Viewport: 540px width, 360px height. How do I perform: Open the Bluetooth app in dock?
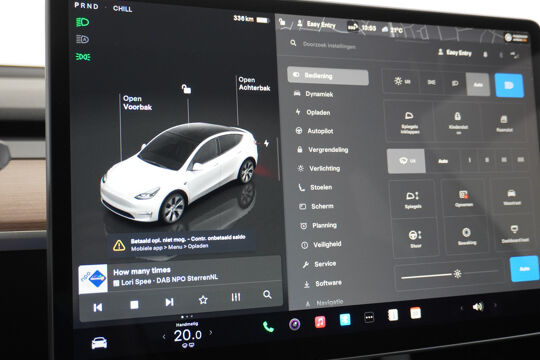point(345,320)
